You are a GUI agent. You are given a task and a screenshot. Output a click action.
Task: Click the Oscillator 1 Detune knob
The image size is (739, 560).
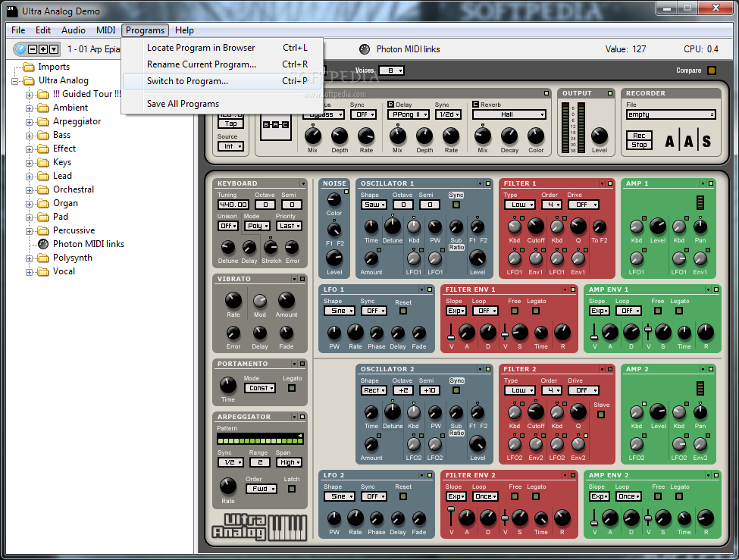pos(393,227)
